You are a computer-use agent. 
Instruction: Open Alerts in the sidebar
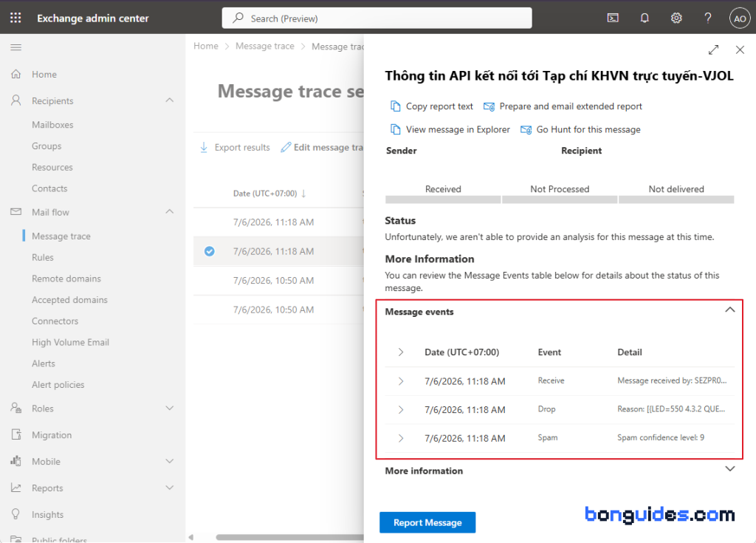pyautogui.click(x=44, y=363)
